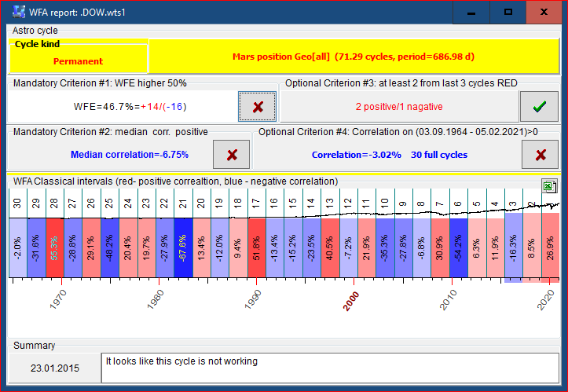Screen dimensions: 568x392
Task: Click the 1990 year marker on timeline
Action: coord(253,299)
